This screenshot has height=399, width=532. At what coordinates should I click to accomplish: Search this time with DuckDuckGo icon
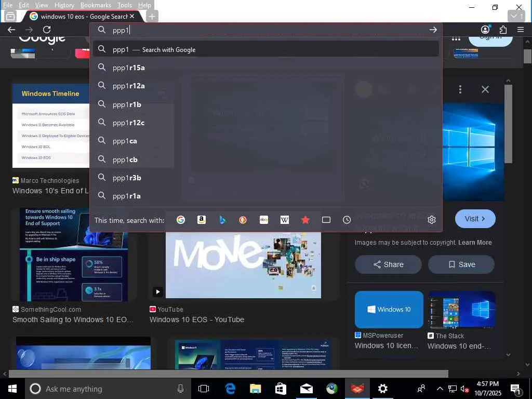point(243,220)
